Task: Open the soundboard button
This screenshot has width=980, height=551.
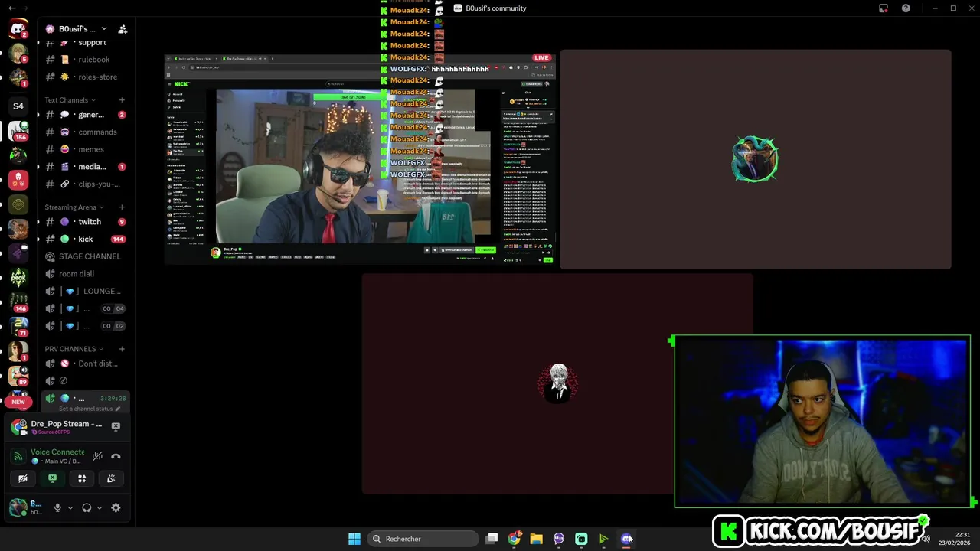Action: 111,478
